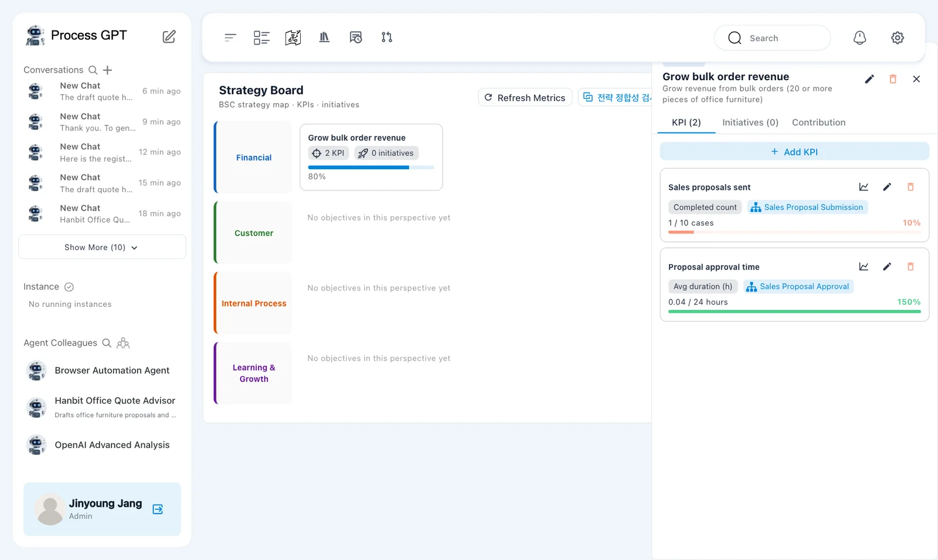
Task: Select the Browser Automation Agent
Action: [102, 371]
